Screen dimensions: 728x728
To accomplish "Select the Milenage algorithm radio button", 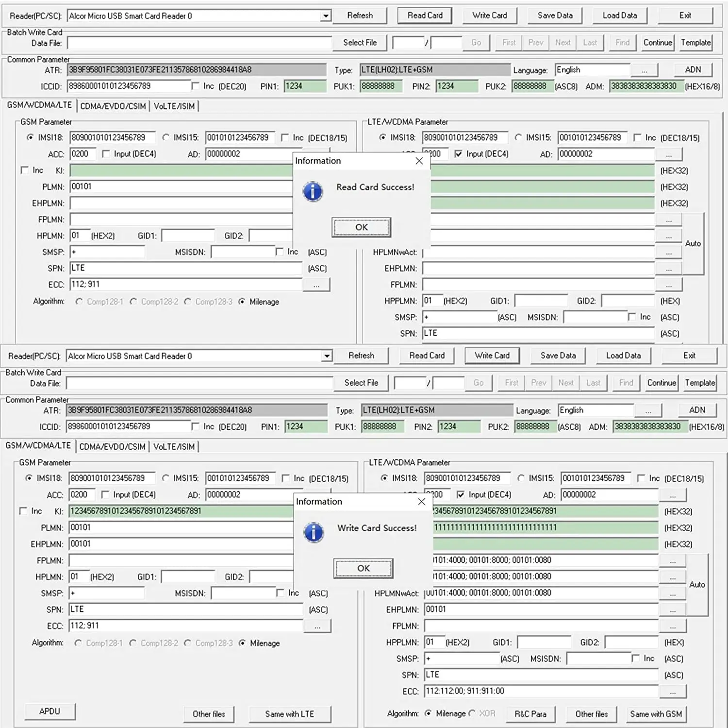I will click(x=242, y=302).
